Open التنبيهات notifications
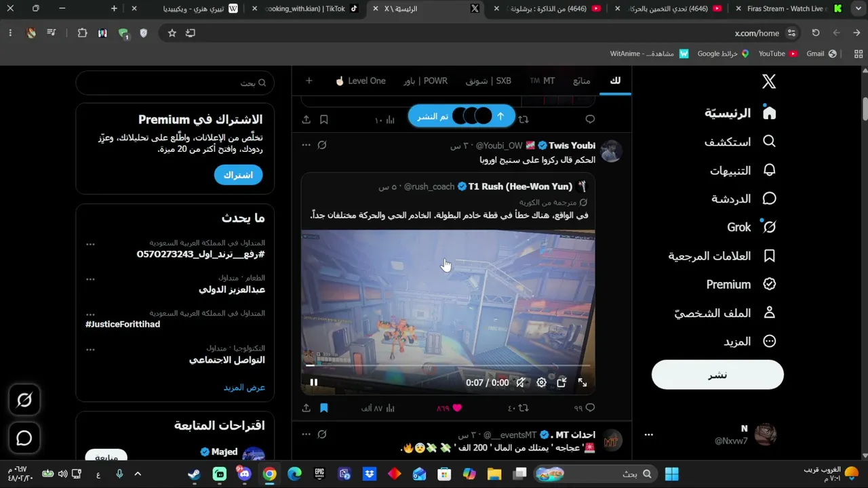Viewport: 868px width, 488px height. pos(743,170)
